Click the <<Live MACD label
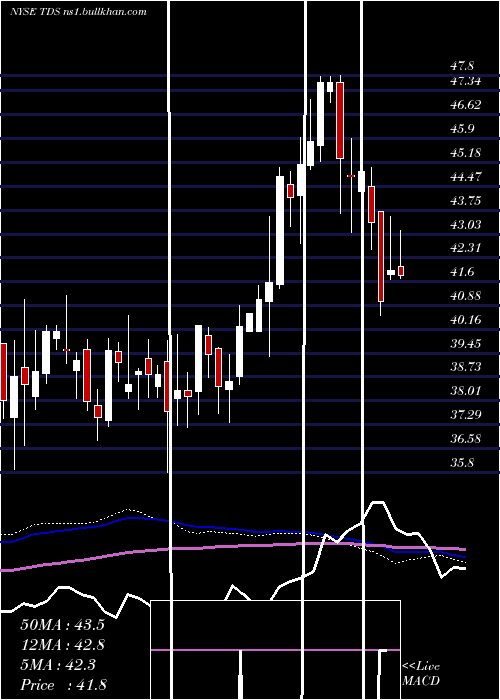 [421, 674]
